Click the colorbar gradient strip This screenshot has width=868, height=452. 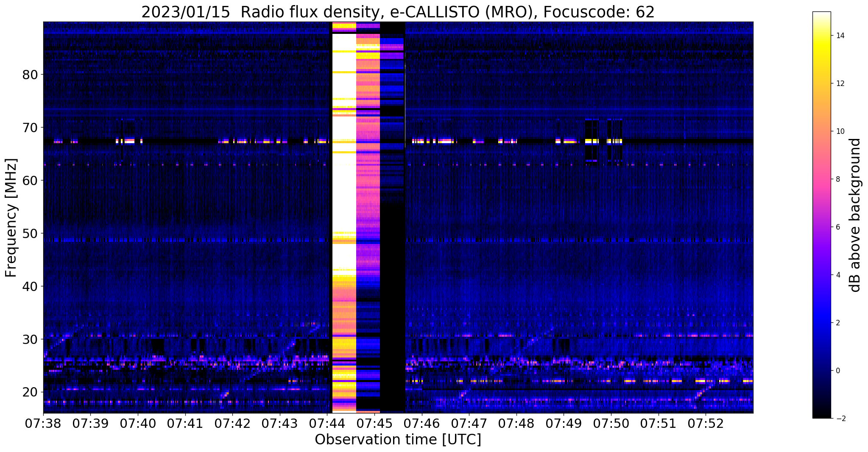[x=821, y=215]
